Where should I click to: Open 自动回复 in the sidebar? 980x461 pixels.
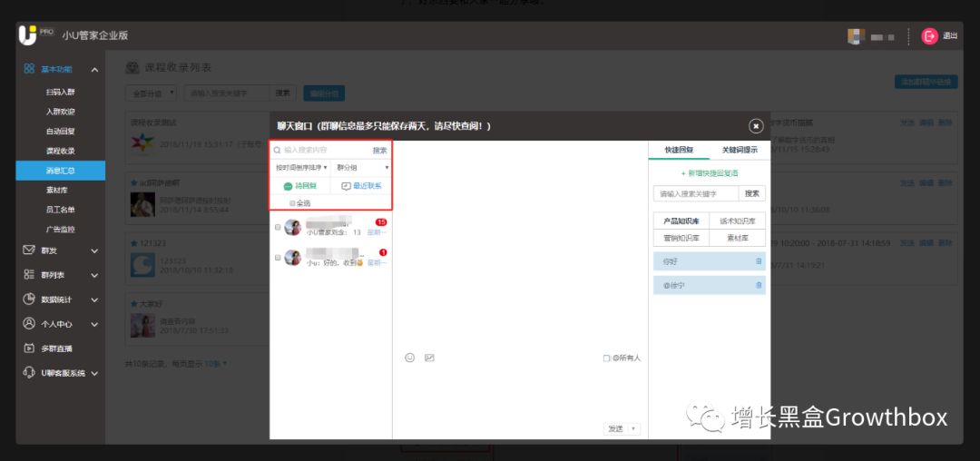coord(61,132)
